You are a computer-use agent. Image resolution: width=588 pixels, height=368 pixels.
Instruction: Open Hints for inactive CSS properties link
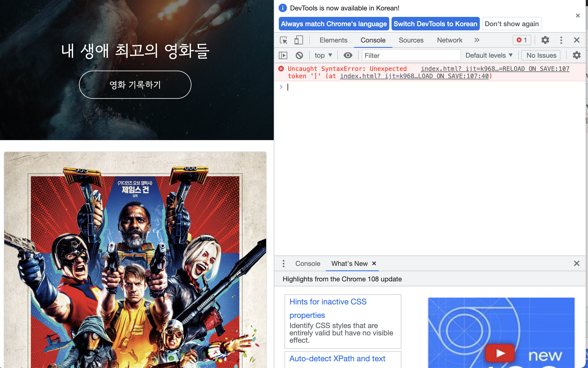[328, 308]
